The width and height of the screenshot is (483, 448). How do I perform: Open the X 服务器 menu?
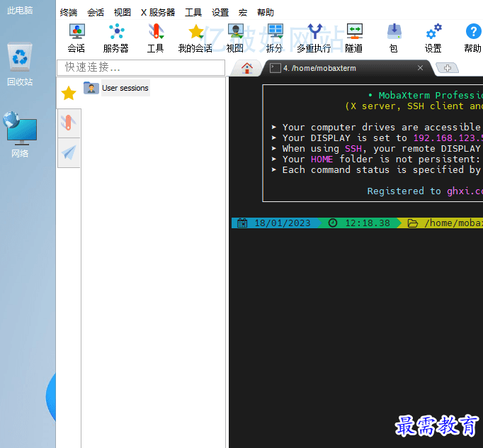158,13
